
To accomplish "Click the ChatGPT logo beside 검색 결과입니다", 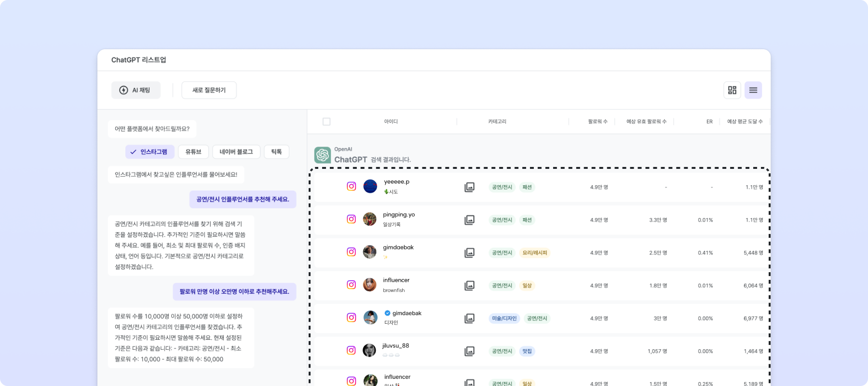I will click(x=323, y=155).
